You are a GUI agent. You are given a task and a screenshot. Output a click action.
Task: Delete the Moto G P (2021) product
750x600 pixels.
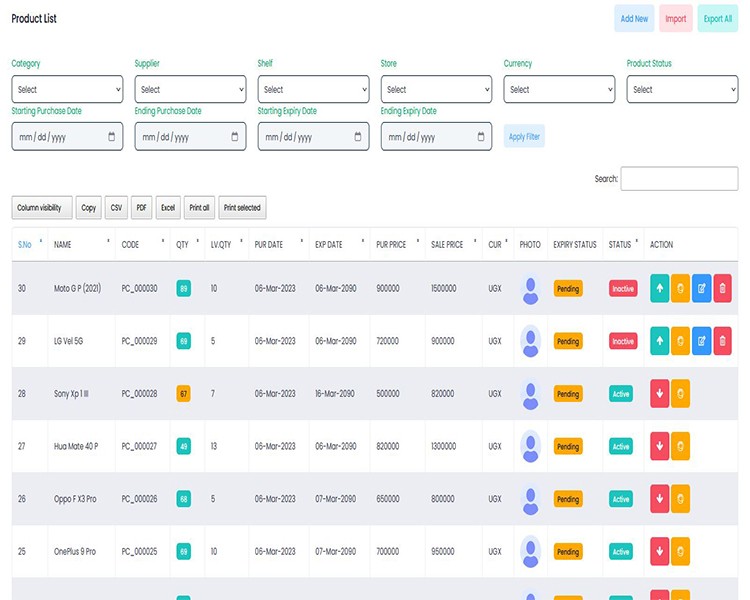[x=722, y=288]
